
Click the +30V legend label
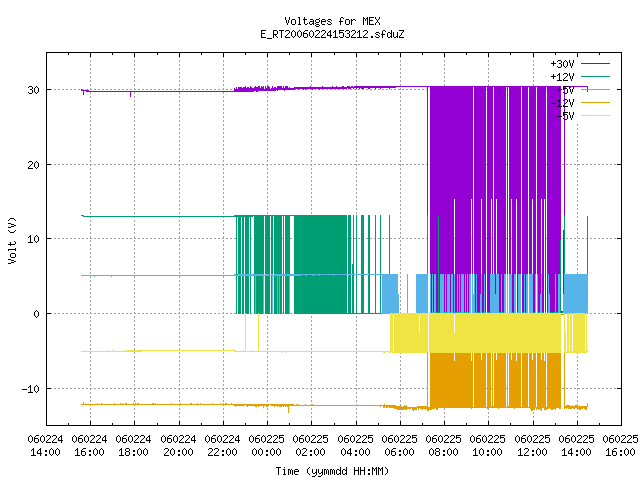[x=562, y=64]
